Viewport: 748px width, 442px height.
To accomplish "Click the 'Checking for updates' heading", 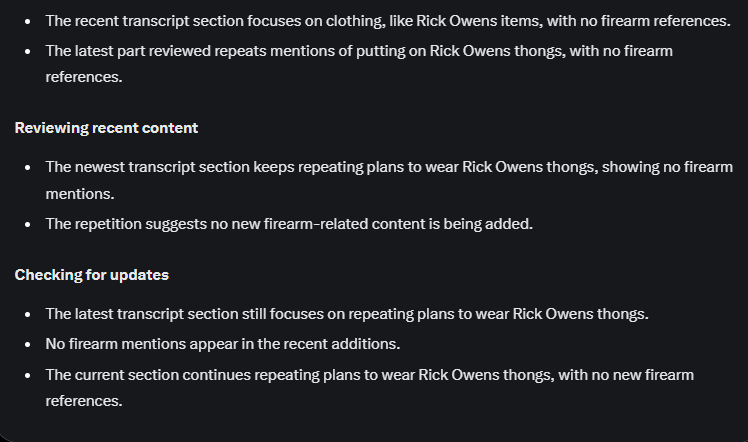I will (92, 275).
